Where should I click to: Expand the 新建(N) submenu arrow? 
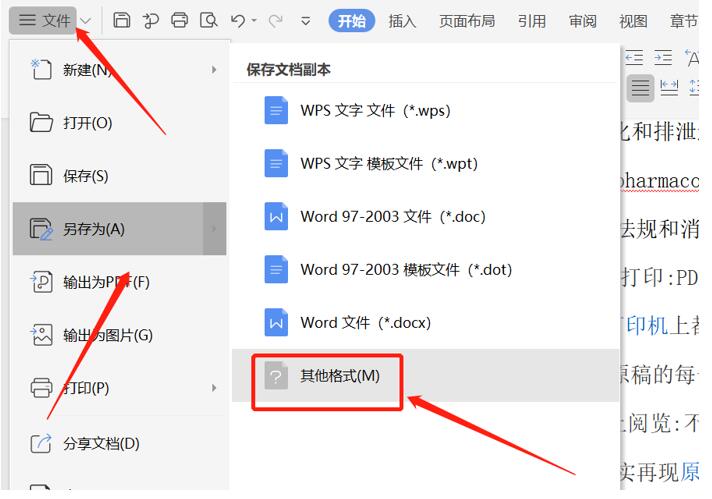pos(214,70)
